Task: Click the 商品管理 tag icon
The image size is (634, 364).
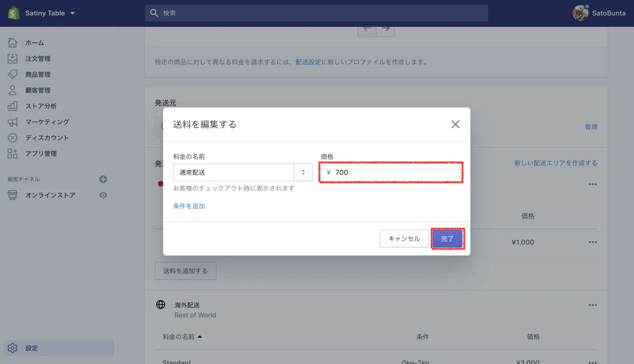Action: point(12,74)
